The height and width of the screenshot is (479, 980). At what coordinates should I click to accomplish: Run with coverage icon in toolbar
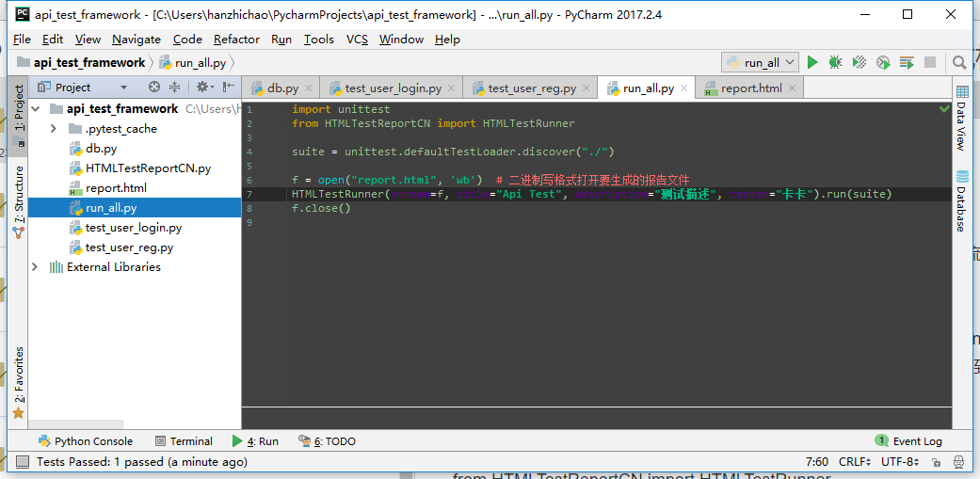860,62
